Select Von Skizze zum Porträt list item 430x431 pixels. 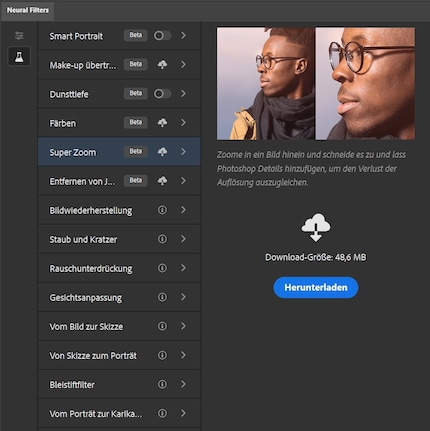(119, 355)
